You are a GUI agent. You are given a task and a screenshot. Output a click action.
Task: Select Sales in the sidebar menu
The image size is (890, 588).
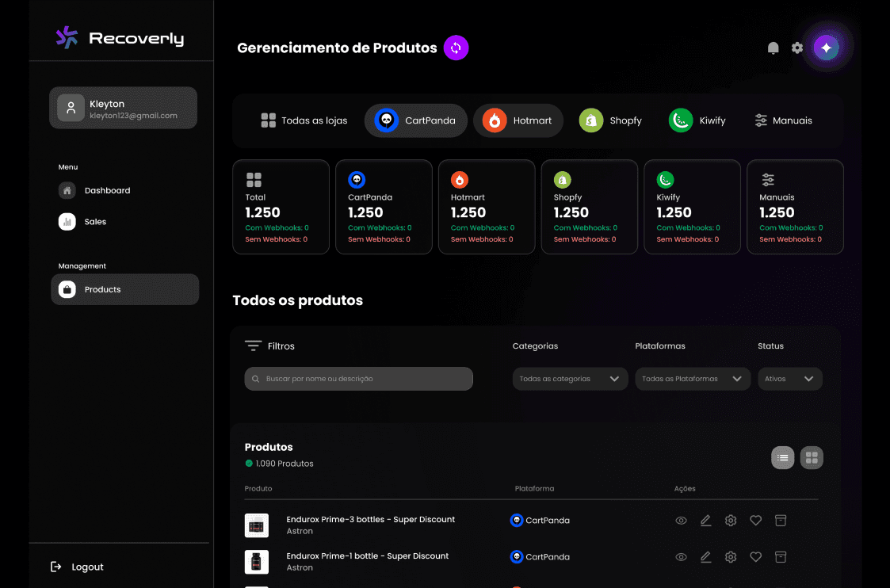pyautogui.click(x=97, y=221)
